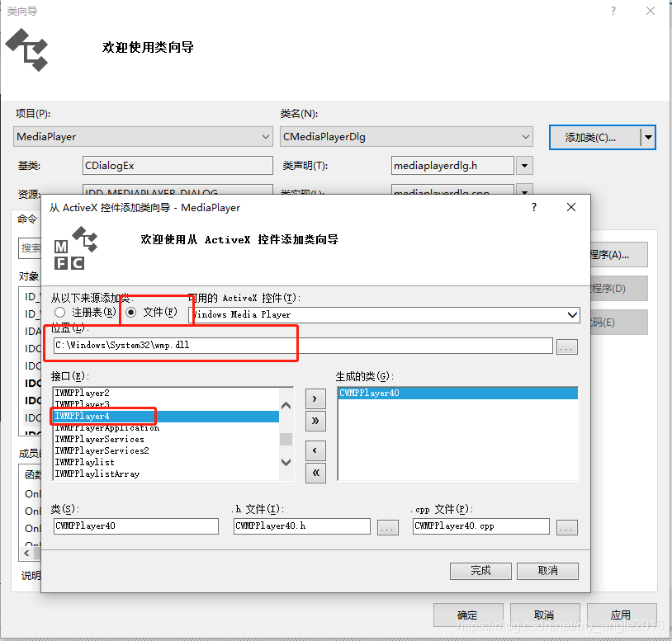The image size is (672, 641).
Task: Open help in ActiveX wizard dialog
Action: [533, 208]
